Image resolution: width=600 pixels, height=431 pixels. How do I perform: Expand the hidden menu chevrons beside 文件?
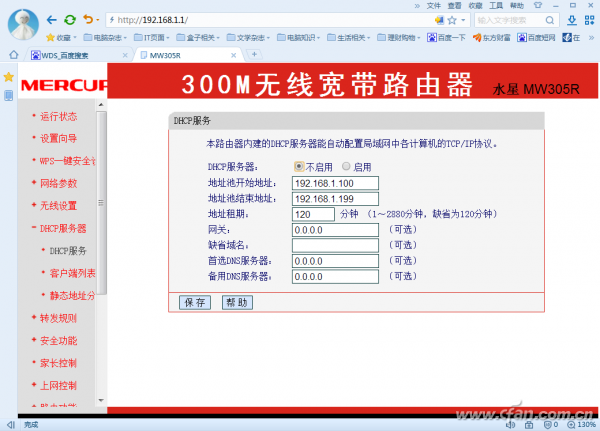(x=417, y=6)
